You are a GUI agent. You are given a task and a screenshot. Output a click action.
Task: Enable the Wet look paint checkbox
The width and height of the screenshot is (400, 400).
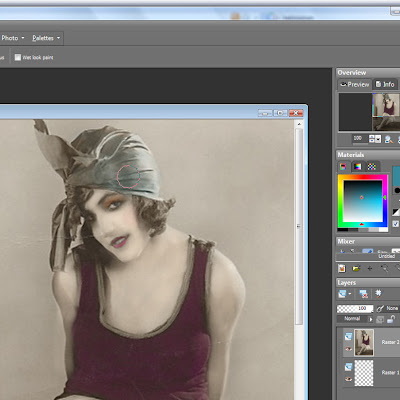(18, 57)
